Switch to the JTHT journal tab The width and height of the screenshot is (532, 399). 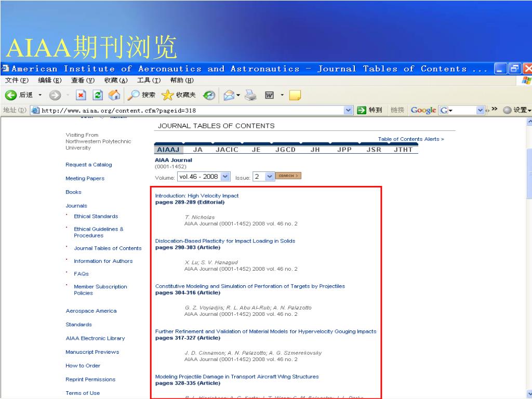[403, 150]
